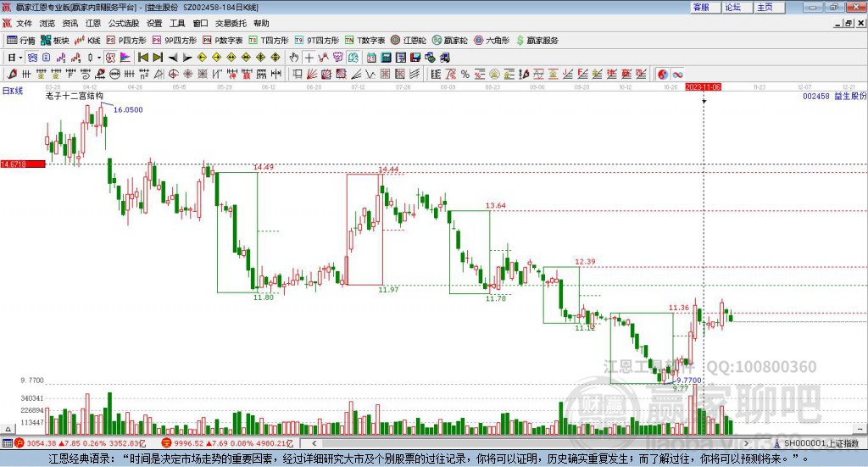Click the blue infinity loop icon
The width and height of the screenshot is (868, 467).
(677, 74)
